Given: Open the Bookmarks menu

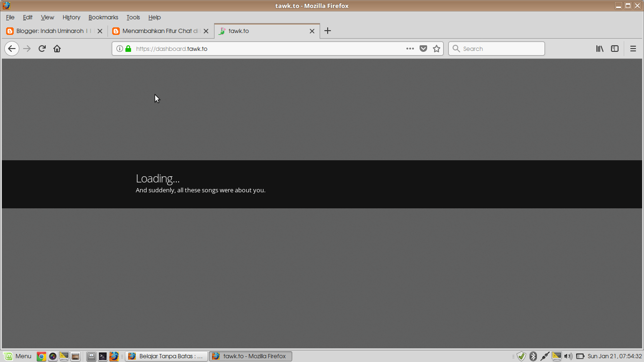Looking at the screenshot, I should coord(103,17).
